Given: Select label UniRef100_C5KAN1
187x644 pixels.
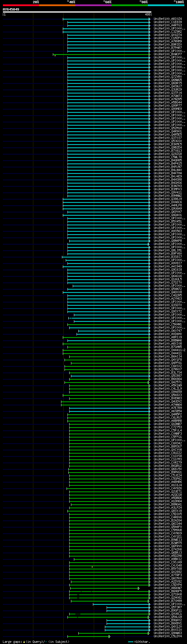Looking at the screenshot, I should pos(168,324).
